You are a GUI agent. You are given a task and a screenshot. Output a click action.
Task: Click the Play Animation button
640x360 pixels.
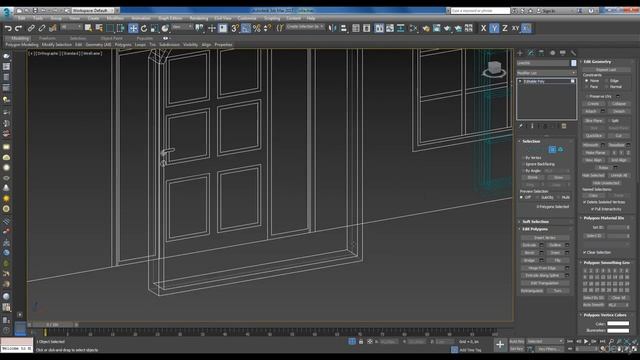click(586, 341)
